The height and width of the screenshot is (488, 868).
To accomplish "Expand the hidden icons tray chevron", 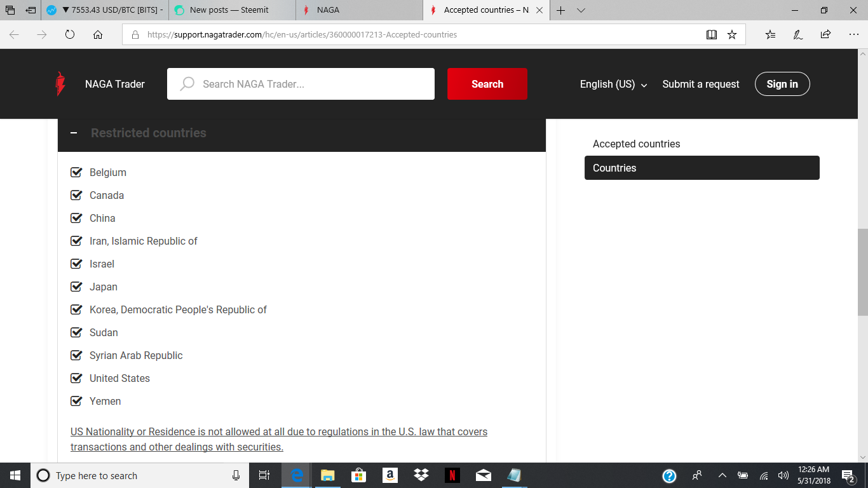I will [x=722, y=475].
